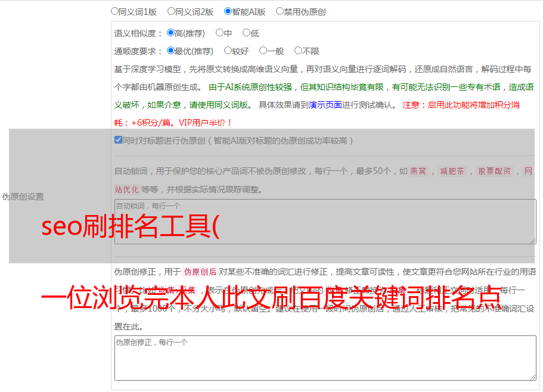Set 通顺度要求 to 最优(推荐)
The height and width of the screenshot is (392, 543).
(x=170, y=51)
